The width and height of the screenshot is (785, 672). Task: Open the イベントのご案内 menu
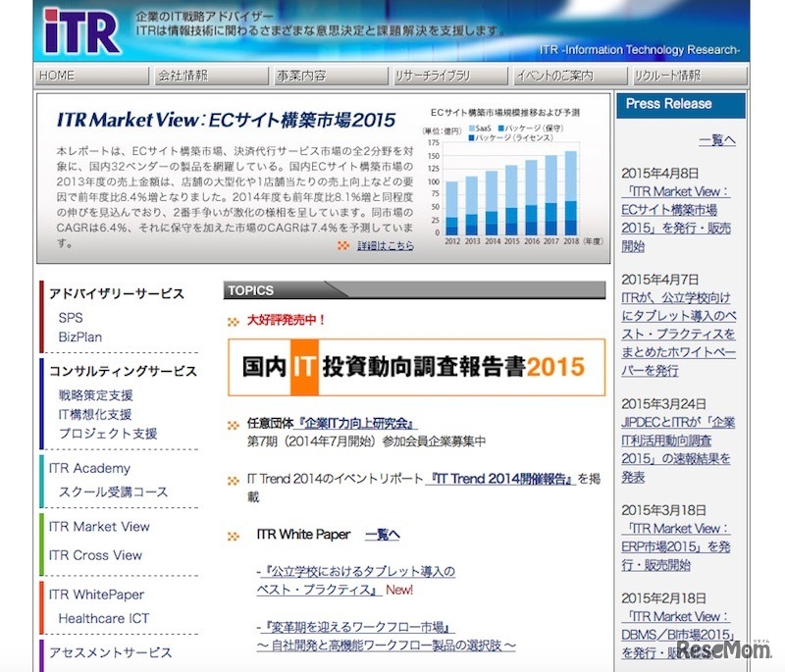pos(569,77)
